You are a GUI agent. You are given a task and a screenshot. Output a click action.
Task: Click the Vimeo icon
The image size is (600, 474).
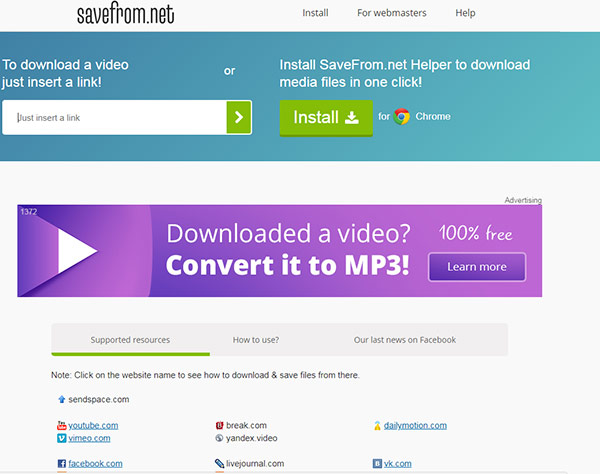(x=62, y=438)
